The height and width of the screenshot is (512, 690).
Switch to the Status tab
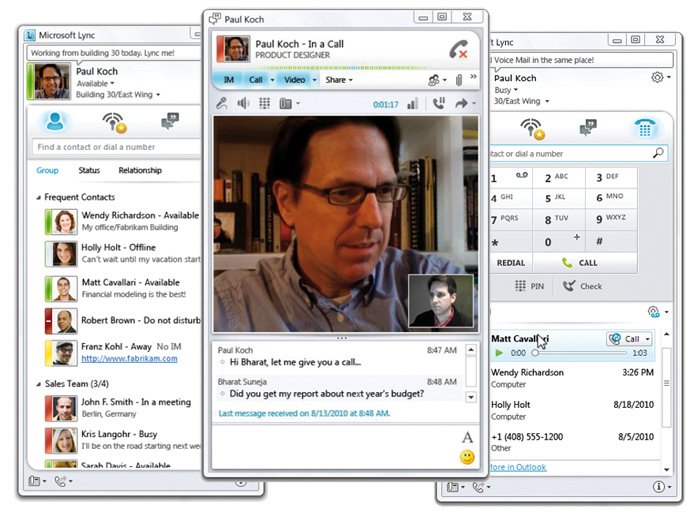point(89,170)
